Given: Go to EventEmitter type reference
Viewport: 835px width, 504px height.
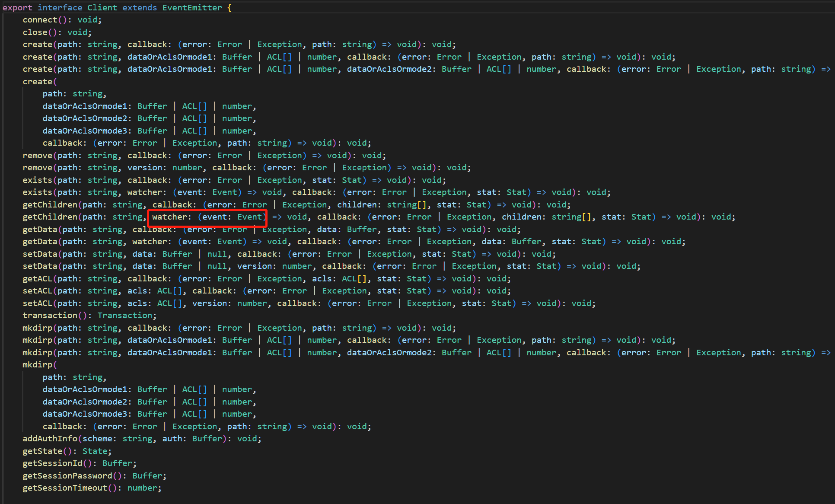Looking at the screenshot, I should point(192,8).
